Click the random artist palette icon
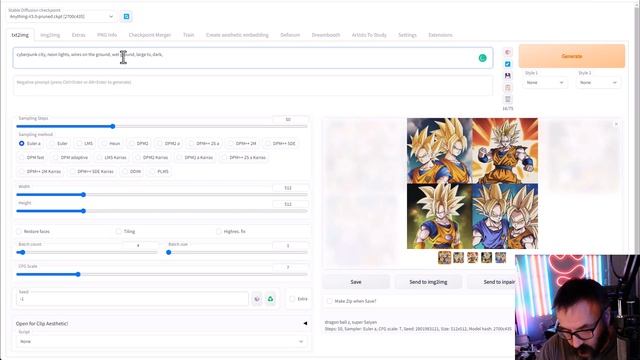Screen dimensions: 640x360 point(507,52)
